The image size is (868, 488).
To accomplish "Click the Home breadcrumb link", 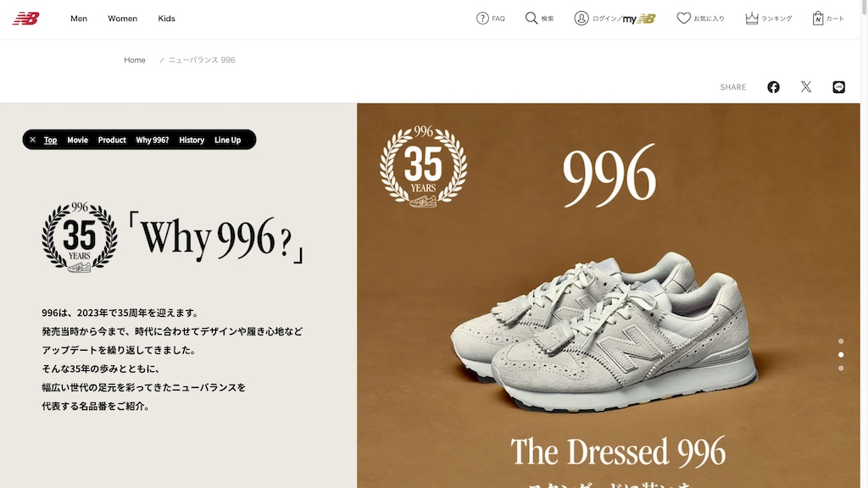I will (135, 60).
